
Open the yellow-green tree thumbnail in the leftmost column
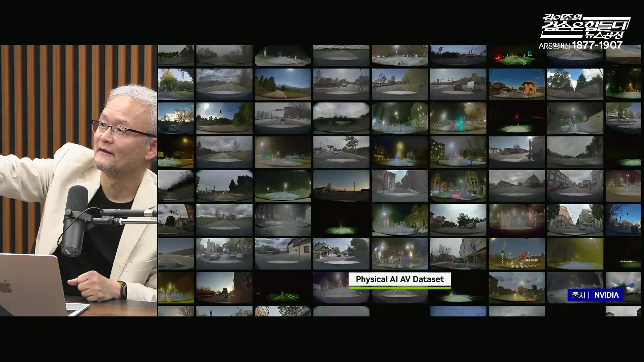pyautogui.click(x=176, y=84)
